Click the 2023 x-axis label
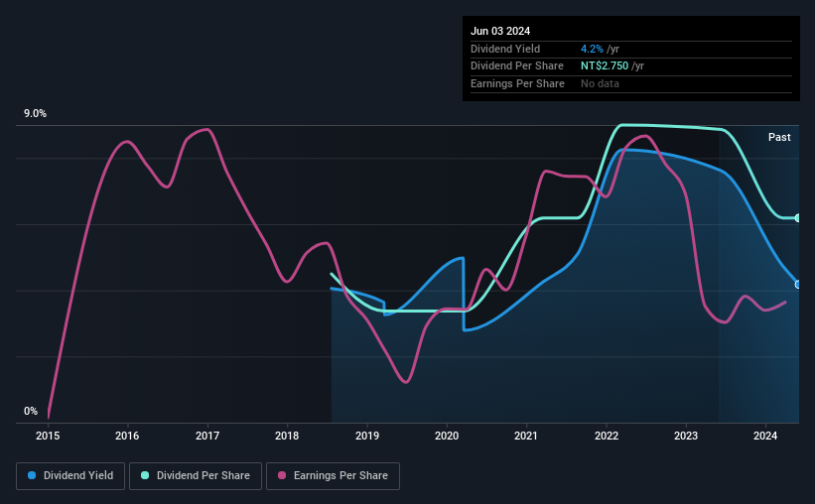The image size is (815, 504). [686, 436]
